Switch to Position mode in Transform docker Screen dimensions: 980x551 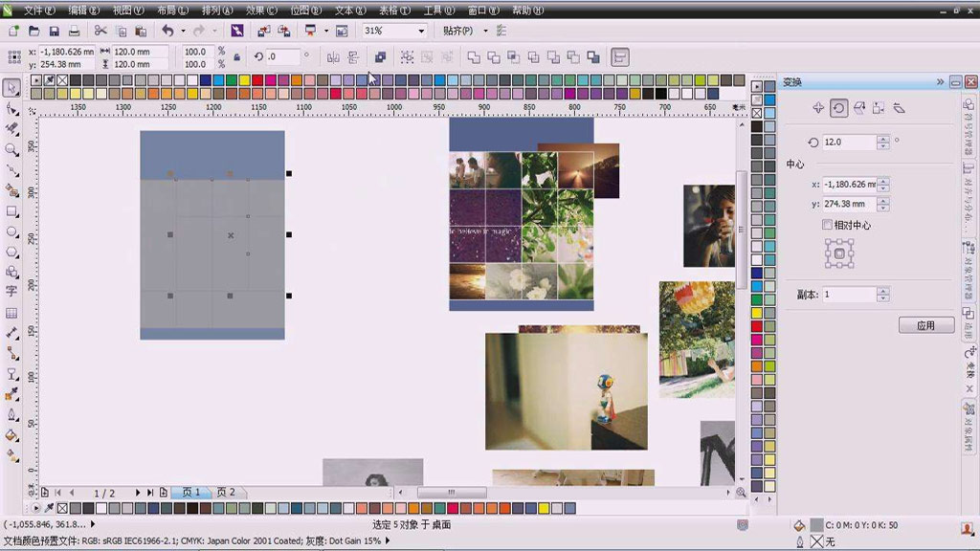tap(817, 108)
